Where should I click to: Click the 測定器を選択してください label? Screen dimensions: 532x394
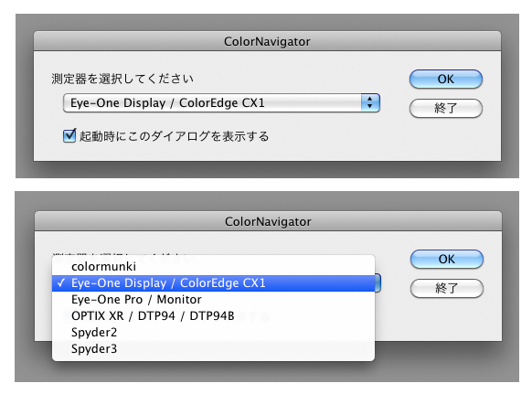(x=122, y=79)
